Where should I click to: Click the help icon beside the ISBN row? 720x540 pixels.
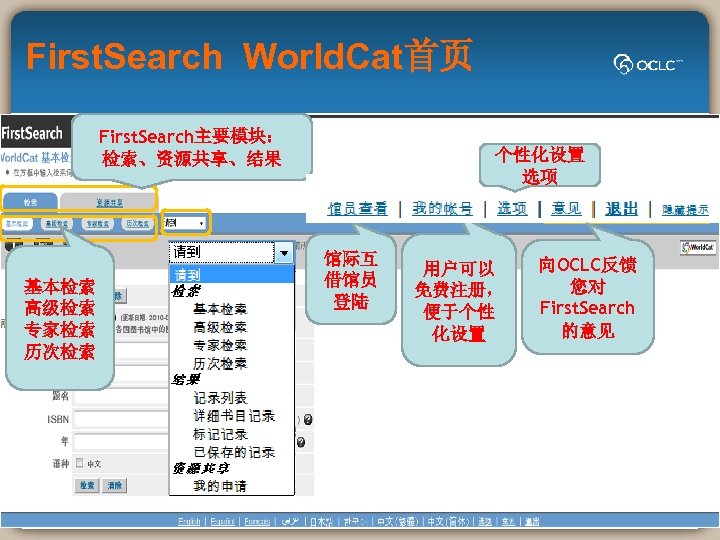(x=308, y=419)
